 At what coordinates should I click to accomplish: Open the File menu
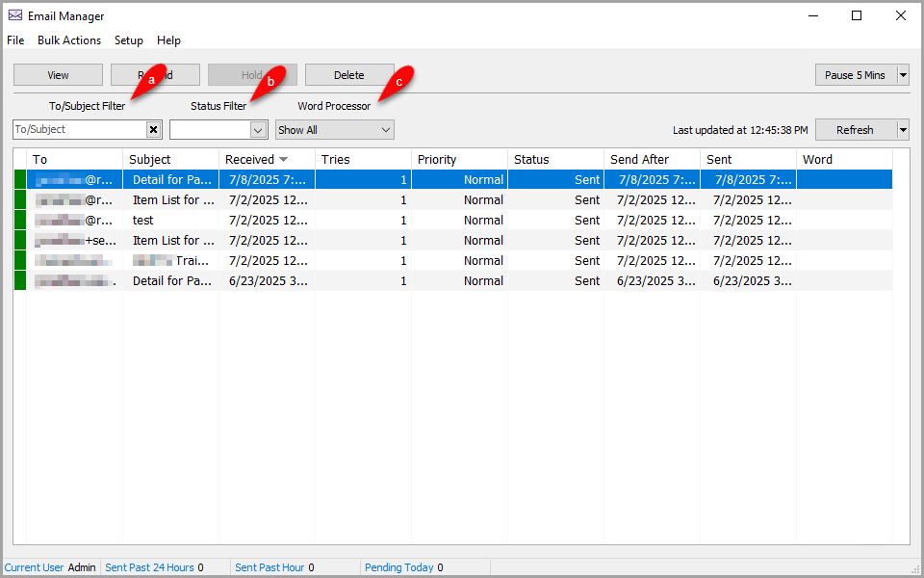[15, 40]
